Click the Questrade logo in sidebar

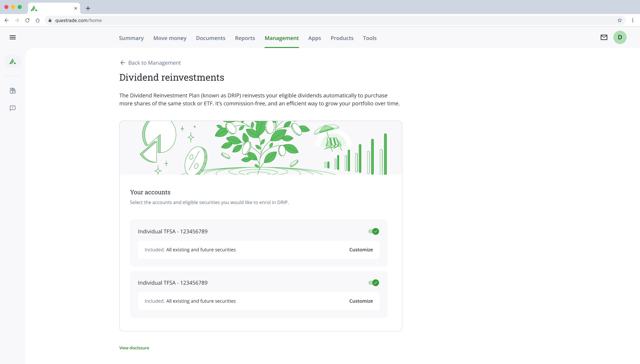[13, 62]
